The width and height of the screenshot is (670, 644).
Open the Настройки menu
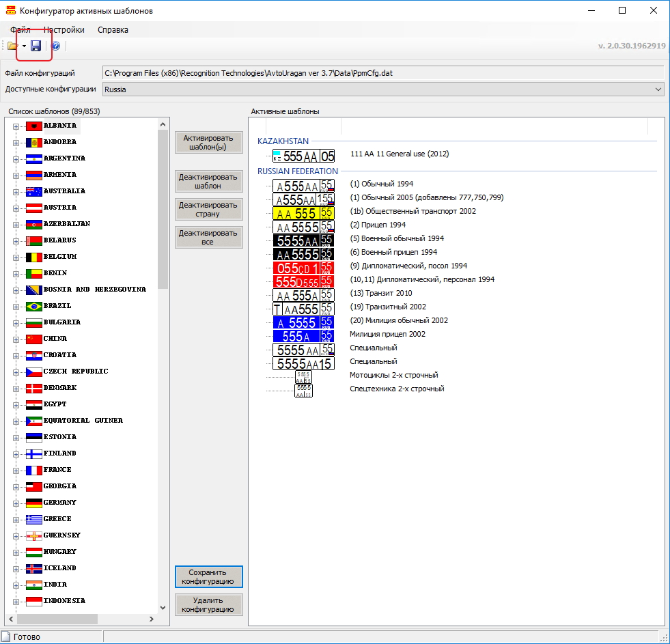pyautogui.click(x=64, y=29)
